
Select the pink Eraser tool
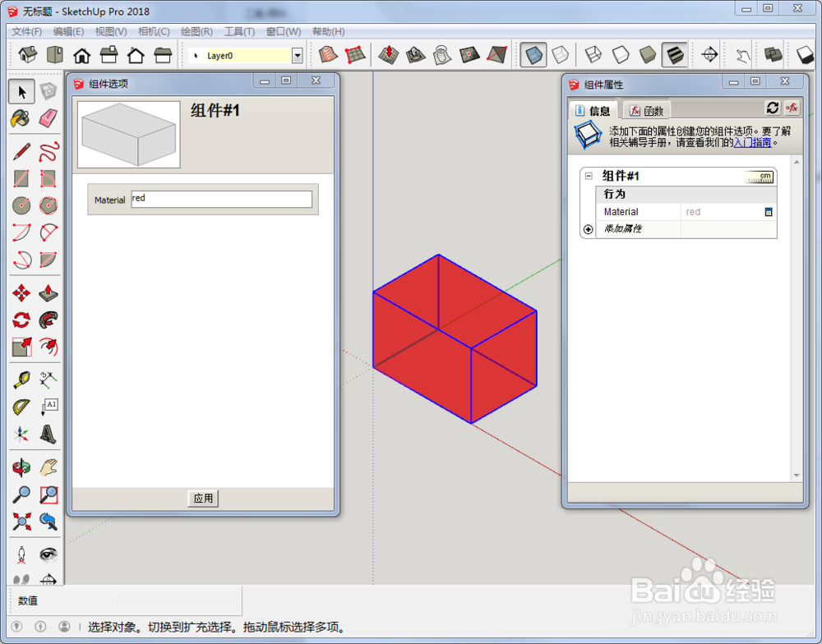[x=48, y=118]
